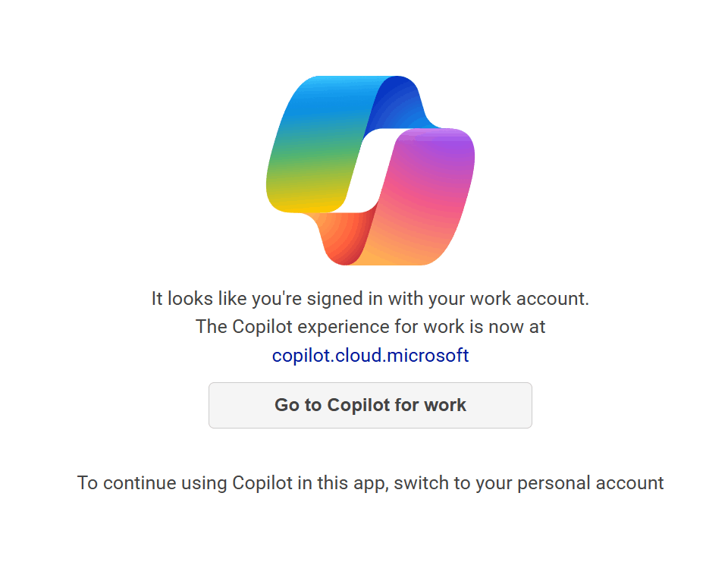Click the "signed in with your work account" message
Image resolution: width=728 pixels, height=584 pixels.
[x=370, y=299]
